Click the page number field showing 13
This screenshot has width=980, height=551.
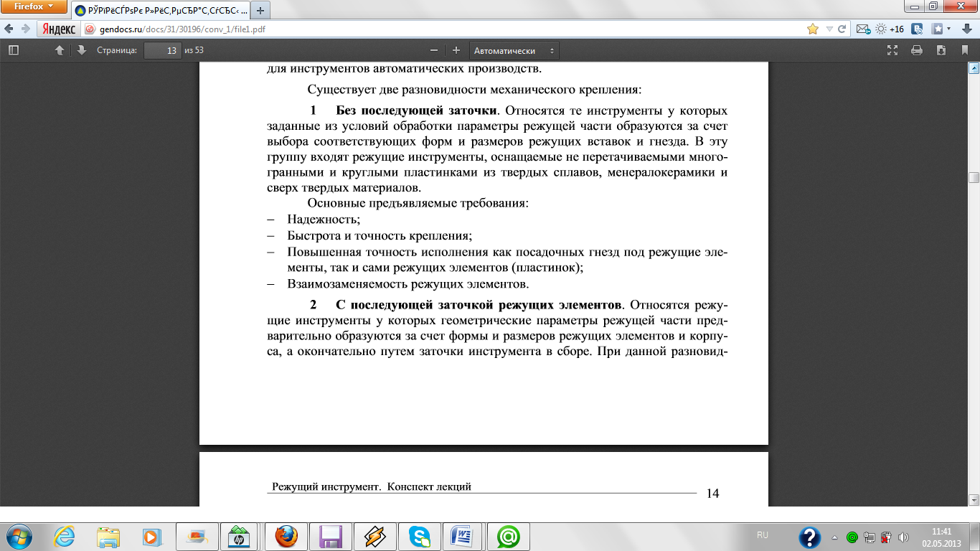tap(162, 50)
